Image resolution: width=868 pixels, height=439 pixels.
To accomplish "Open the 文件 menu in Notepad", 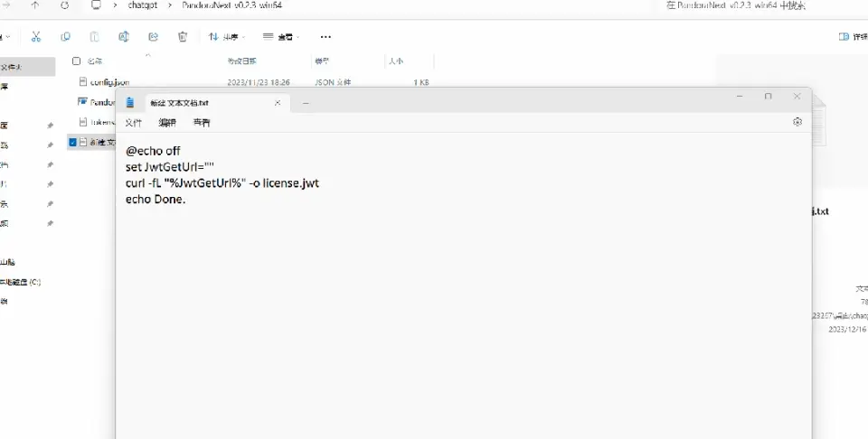I will 134,123.
